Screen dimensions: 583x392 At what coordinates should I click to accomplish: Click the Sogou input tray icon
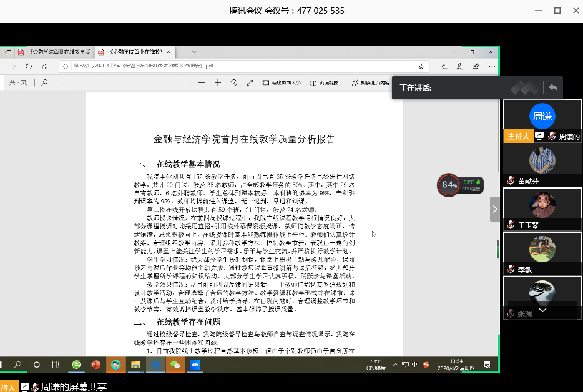[426, 365]
